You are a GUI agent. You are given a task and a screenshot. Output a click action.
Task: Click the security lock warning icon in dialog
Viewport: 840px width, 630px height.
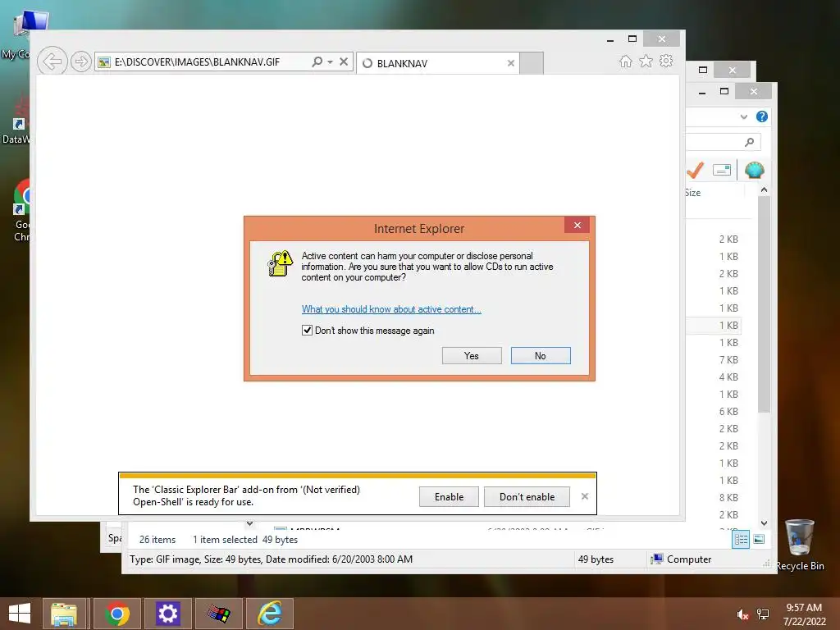click(281, 263)
